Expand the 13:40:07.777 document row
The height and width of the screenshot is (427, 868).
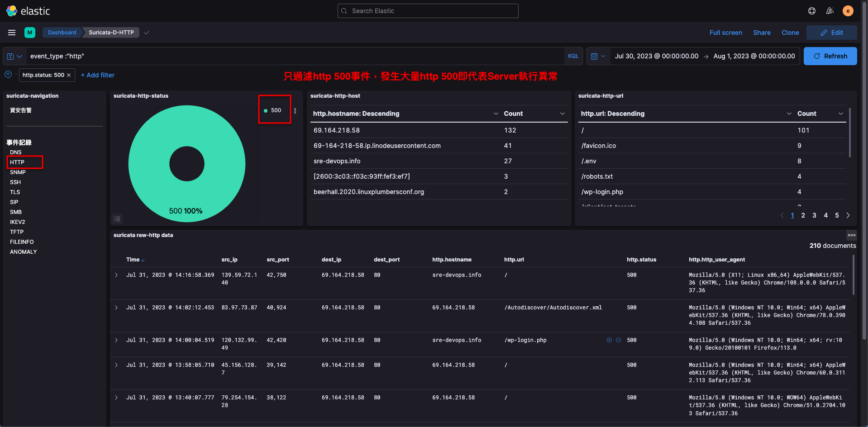116,398
